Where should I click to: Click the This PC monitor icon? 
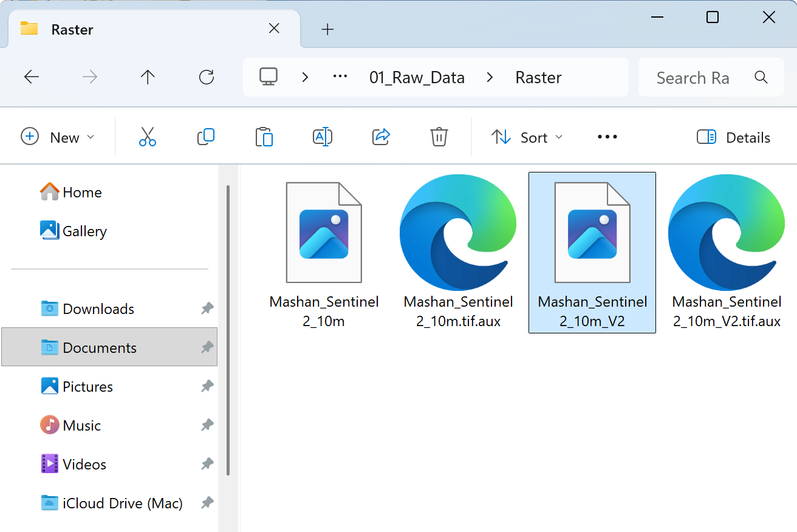pos(269,77)
